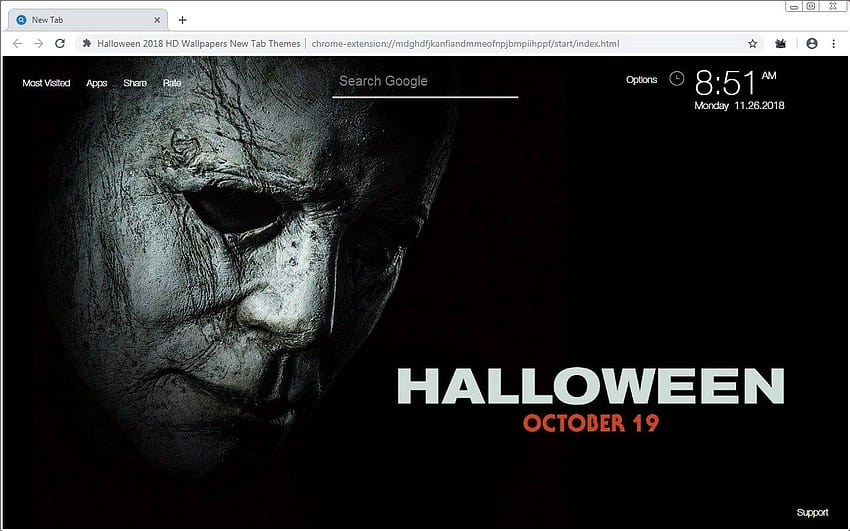Click the Monday 11.26.2018 date text
This screenshot has height=531, width=850.
(739, 106)
